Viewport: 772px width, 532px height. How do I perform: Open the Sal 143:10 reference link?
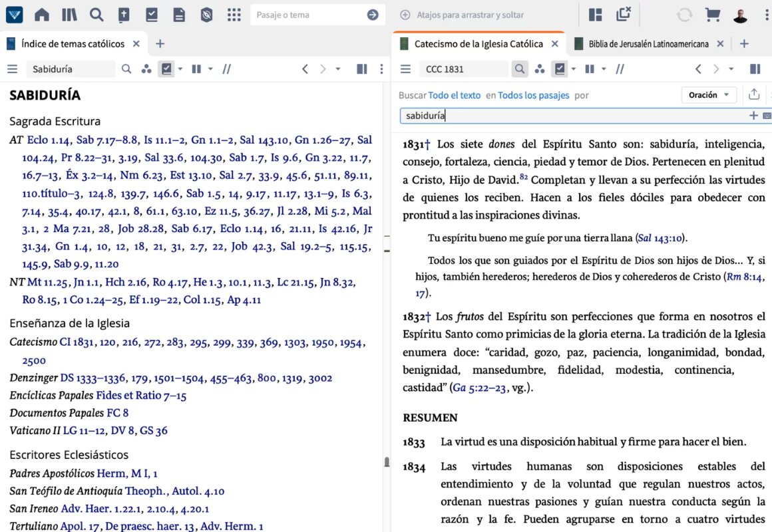tap(660, 238)
